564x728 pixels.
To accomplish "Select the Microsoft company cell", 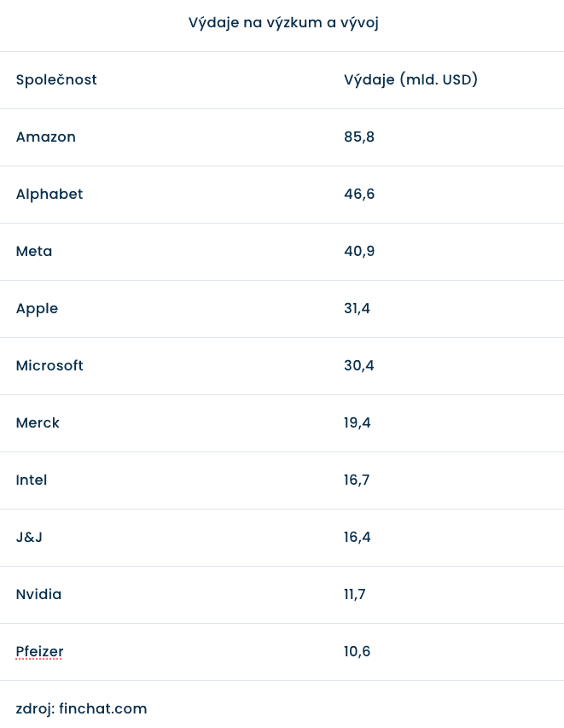I will pos(49,366).
